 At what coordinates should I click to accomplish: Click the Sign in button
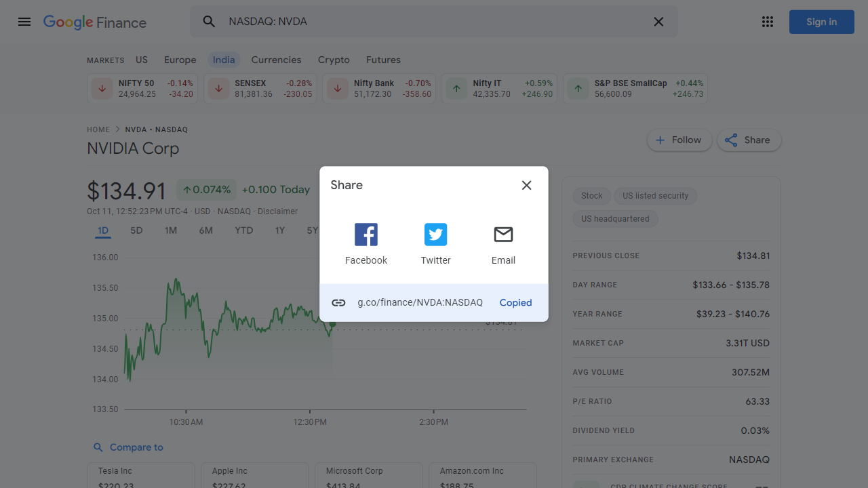click(821, 21)
